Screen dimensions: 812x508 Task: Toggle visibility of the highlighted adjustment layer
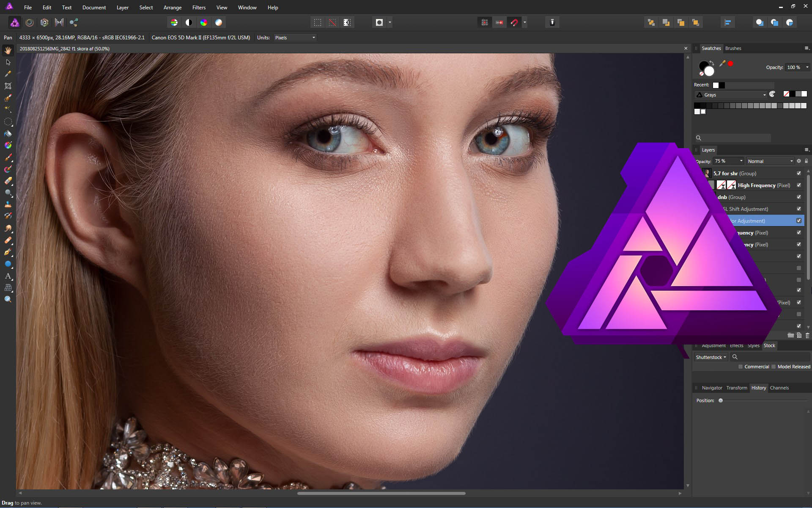click(799, 221)
